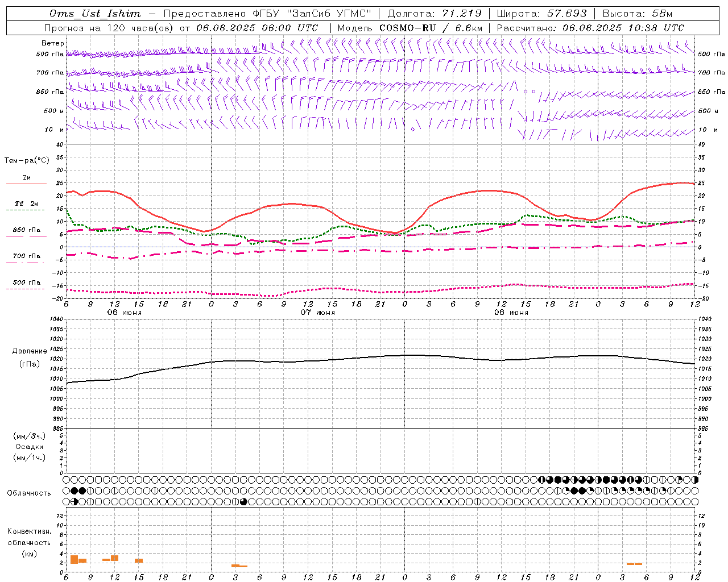728x582 pixels.
Task: Click the '08 июня' date label
Action: coord(511,313)
